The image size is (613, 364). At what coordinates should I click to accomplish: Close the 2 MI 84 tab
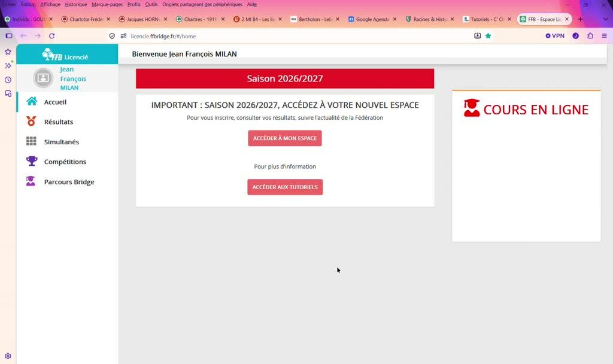click(280, 19)
